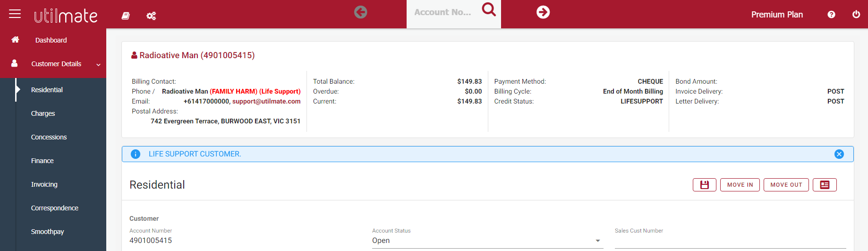The width and height of the screenshot is (868, 251).
Task: Select Concessions in the sidebar
Action: [49, 137]
